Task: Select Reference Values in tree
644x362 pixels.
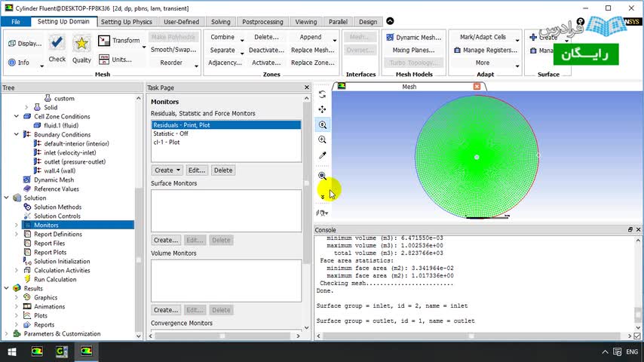Action: pyautogui.click(x=57, y=189)
